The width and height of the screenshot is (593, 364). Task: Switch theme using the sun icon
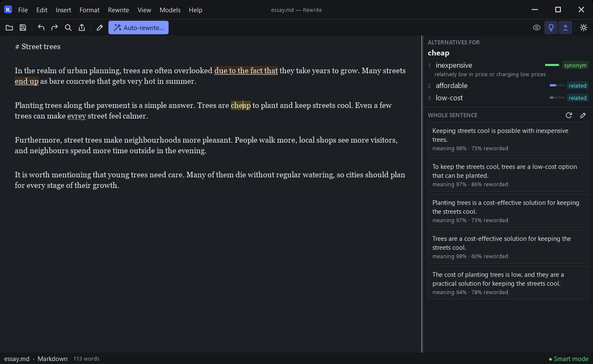coord(584,28)
